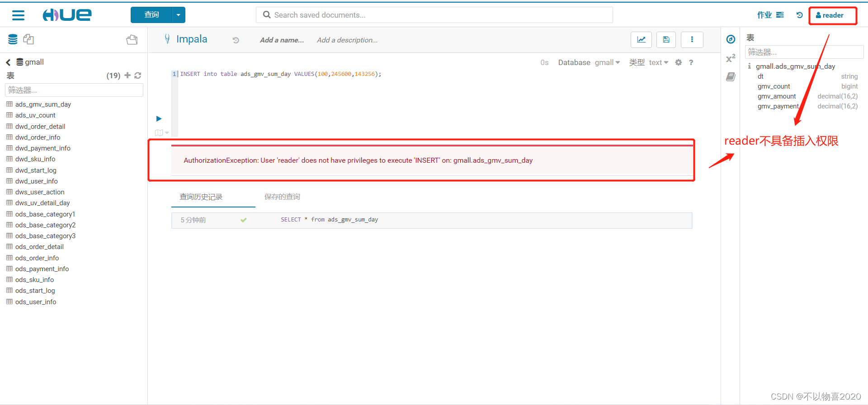Image resolution: width=868 pixels, height=405 pixels.
Task: Click the right assist filter field
Action: [804, 52]
